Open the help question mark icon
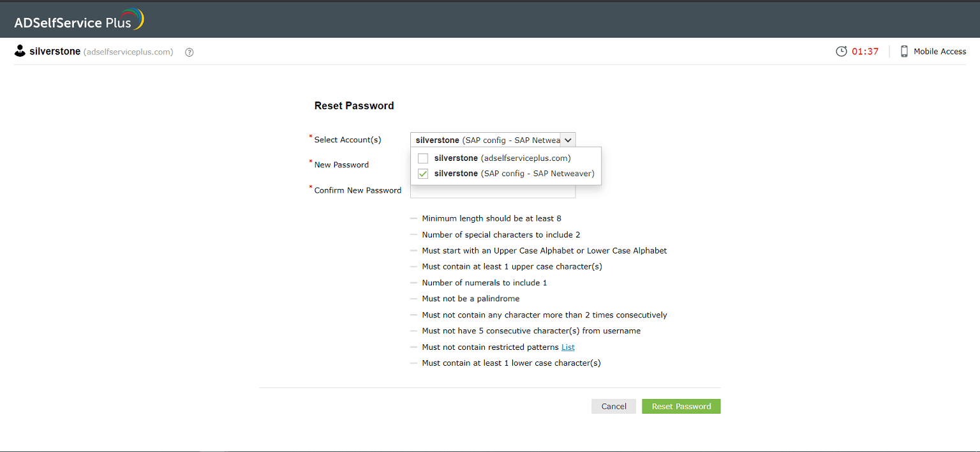Viewport: 980px width, 452px height. pos(189,52)
